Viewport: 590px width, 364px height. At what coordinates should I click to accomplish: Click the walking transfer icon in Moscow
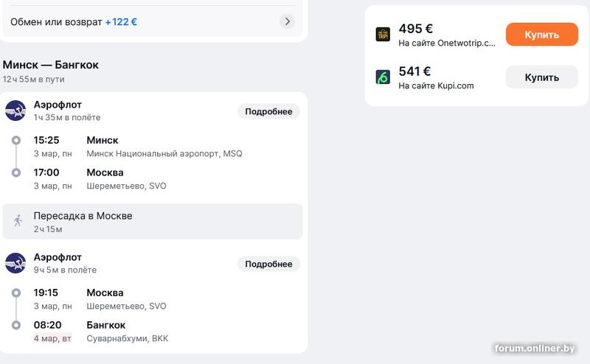point(18,221)
